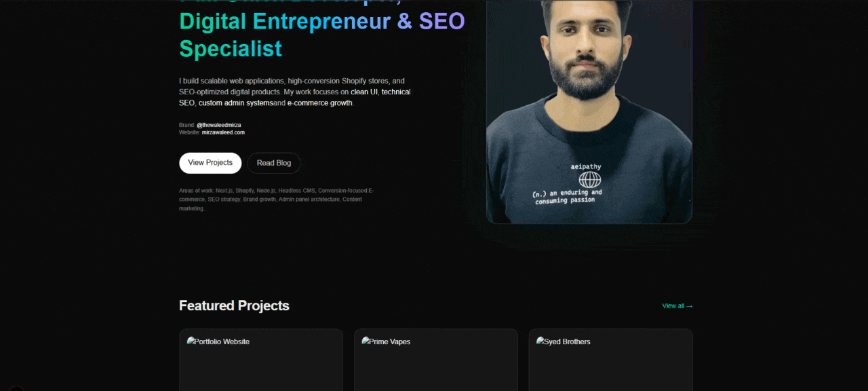Open the Syed Brothers project card
Image resolution: width=868 pixels, height=391 pixels.
click(611, 360)
